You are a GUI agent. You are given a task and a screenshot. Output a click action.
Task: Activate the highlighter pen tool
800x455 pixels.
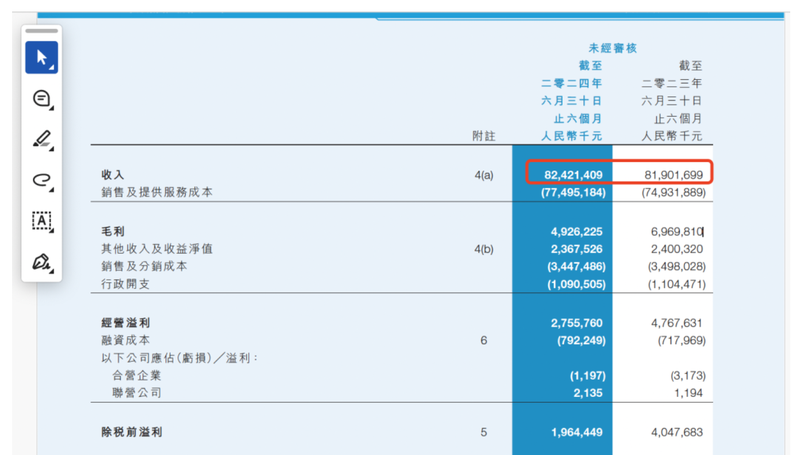click(41, 139)
